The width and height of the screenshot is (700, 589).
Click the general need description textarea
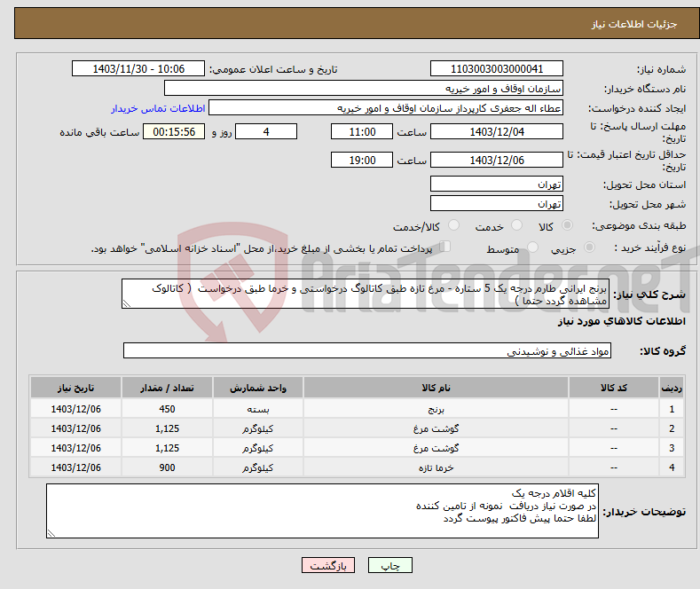point(366,294)
